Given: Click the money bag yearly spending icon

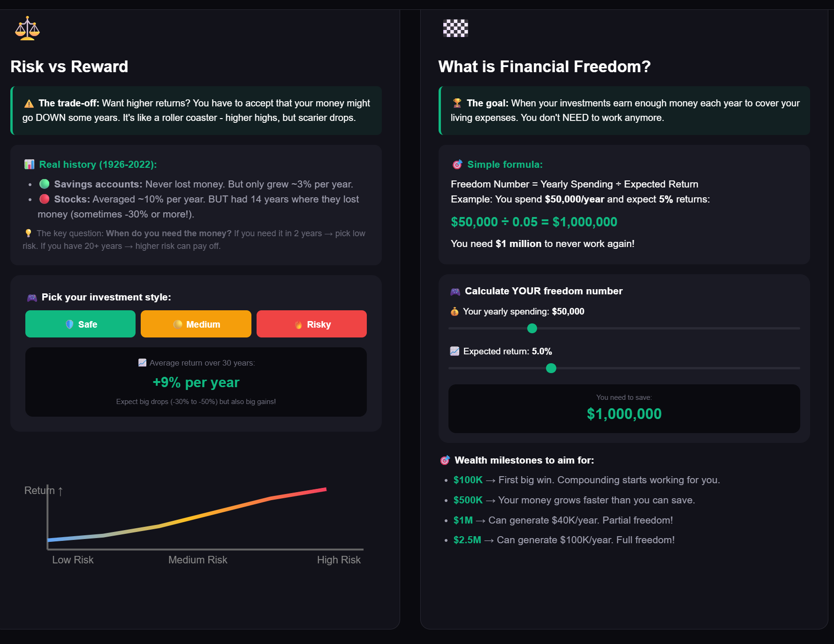Looking at the screenshot, I should click(x=455, y=312).
